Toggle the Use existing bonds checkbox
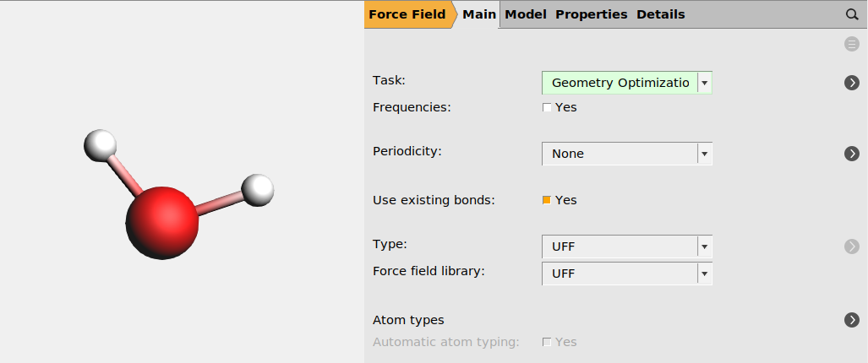Viewport: 868px width, 363px height. click(547, 200)
